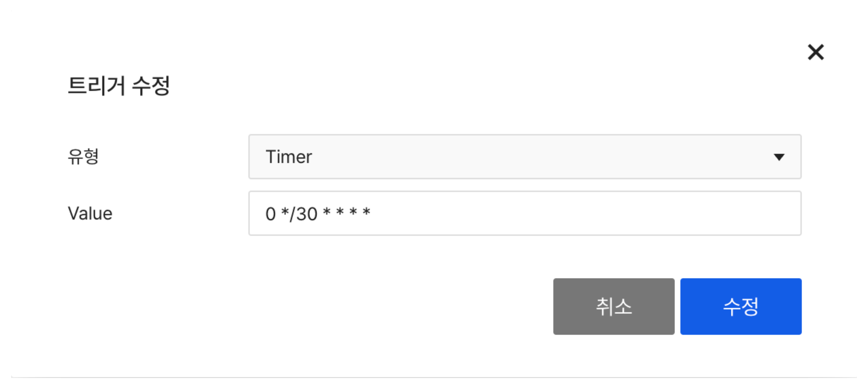Image resolution: width=868 pixels, height=390 pixels.
Task: Expand trigger type list using triangle icon
Action: 779,157
